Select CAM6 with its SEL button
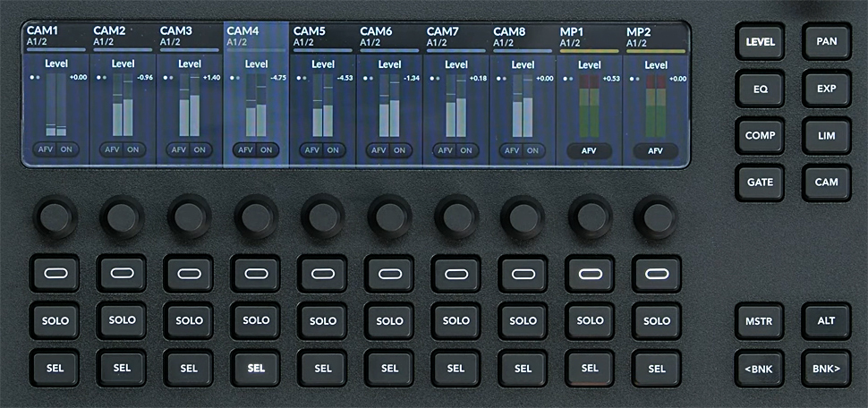The width and height of the screenshot is (868, 408). 389,368
